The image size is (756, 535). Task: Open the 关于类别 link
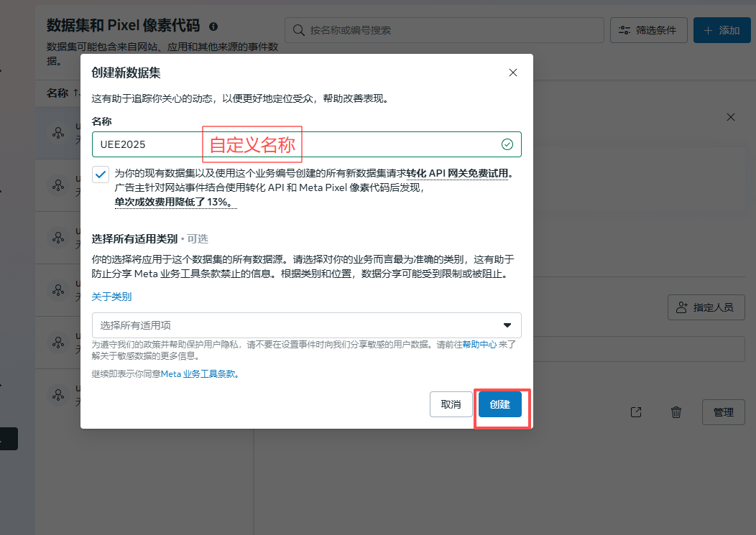tap(111, 297)
